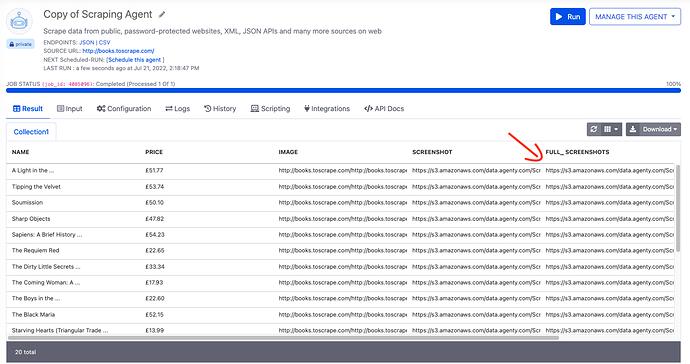Open the Logs tab
The height and width of the screenshot is (364, 690).
click(x=177, y=109)
